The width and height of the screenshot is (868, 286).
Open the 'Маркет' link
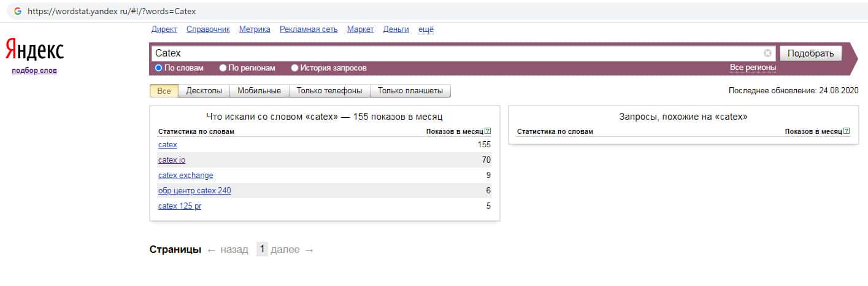coord(361,29)
